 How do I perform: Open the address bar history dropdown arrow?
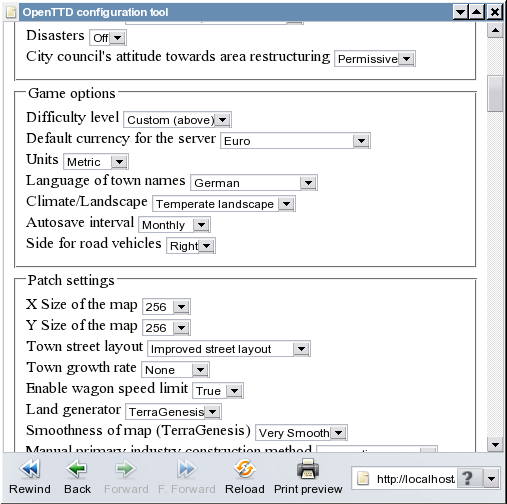pyautogui.click(x=491, y=479)
